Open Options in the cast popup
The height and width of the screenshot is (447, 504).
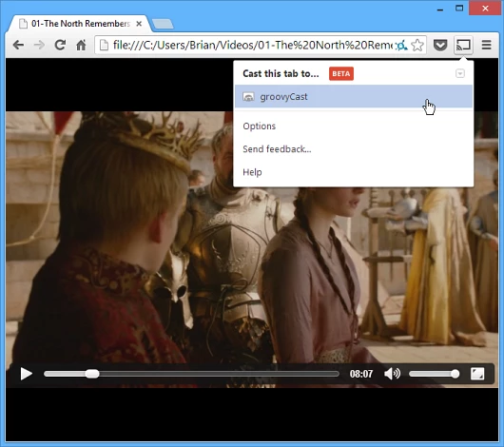click(x=259, y=126)
